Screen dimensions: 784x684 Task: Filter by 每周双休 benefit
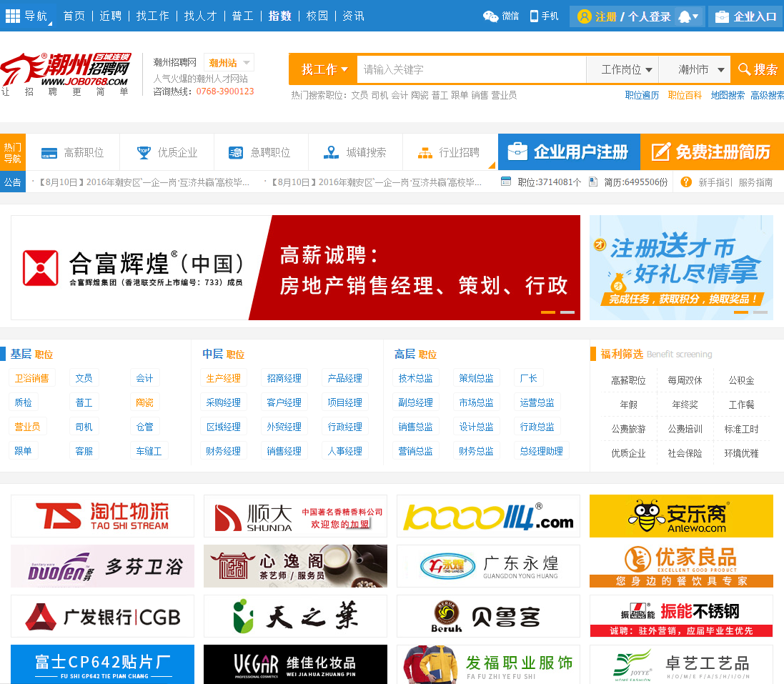pos(685,380)
